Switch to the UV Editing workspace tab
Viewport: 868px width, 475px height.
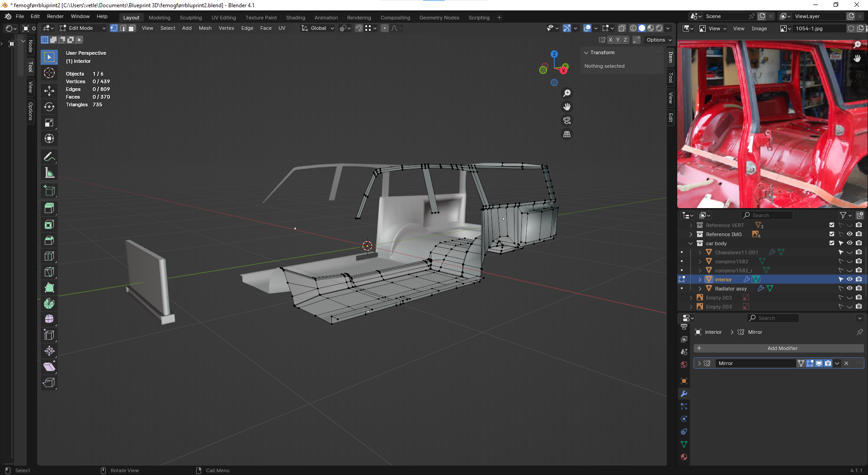click(223, 18)
